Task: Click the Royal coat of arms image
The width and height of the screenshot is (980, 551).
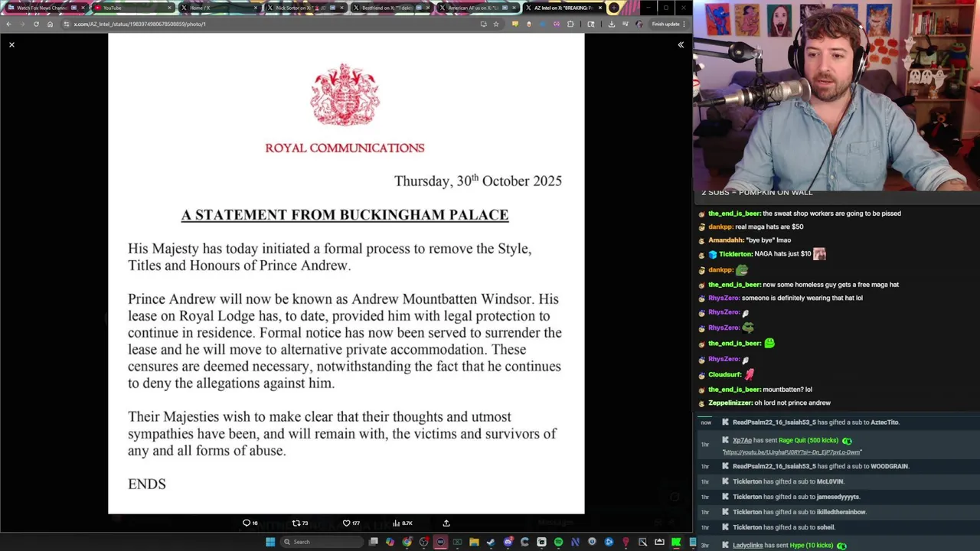Action: 345,95
